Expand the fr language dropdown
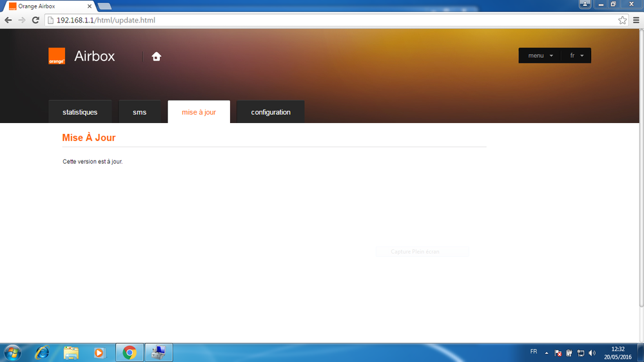This screenshot has width=644, height=362. 576,55
